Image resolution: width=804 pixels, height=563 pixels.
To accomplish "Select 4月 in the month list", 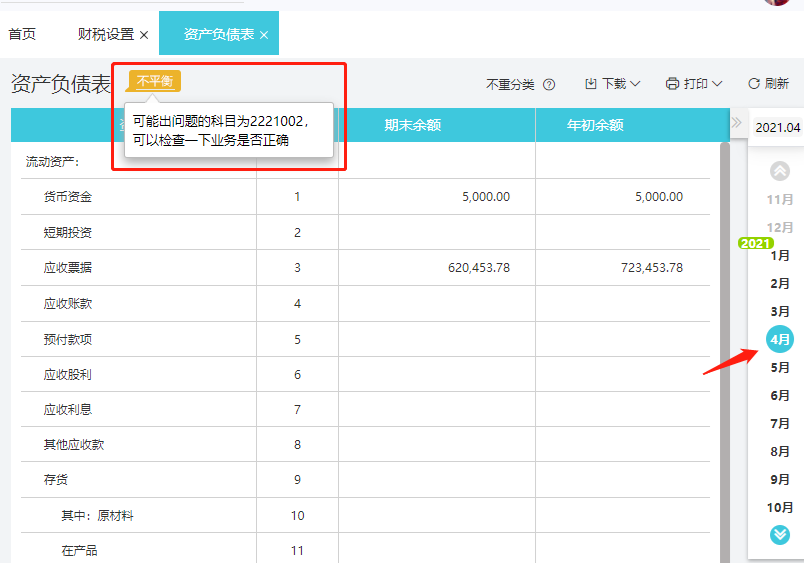I will [779, 339].
